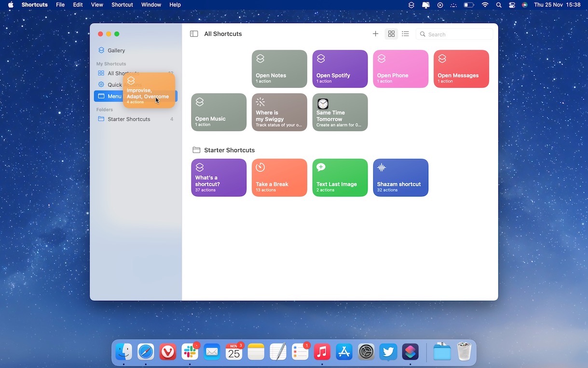Open the Edit menu

78,5
